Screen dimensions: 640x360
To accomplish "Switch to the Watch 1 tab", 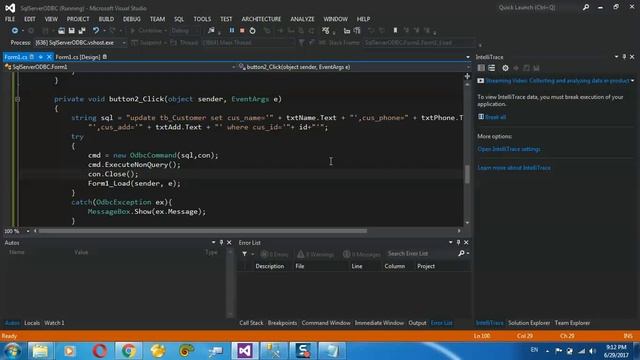I will 54,323.
